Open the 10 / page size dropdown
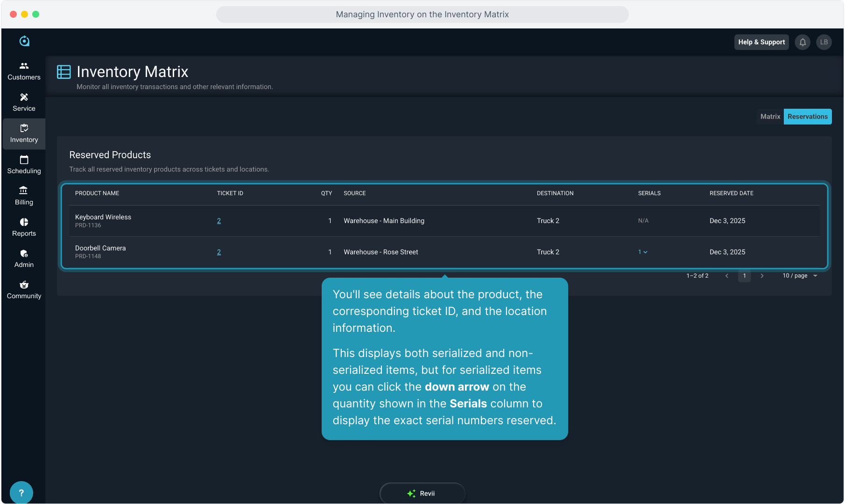845x504 pixels. point(800,276)
